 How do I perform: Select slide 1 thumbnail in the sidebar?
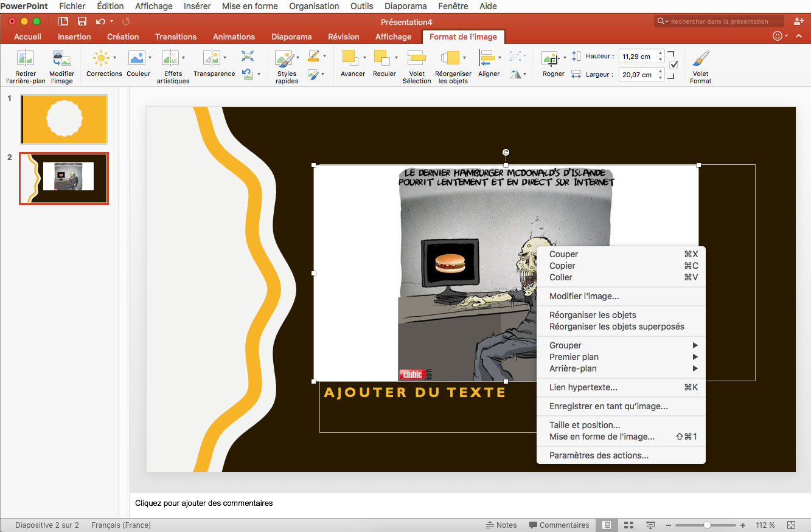point(63,119)
